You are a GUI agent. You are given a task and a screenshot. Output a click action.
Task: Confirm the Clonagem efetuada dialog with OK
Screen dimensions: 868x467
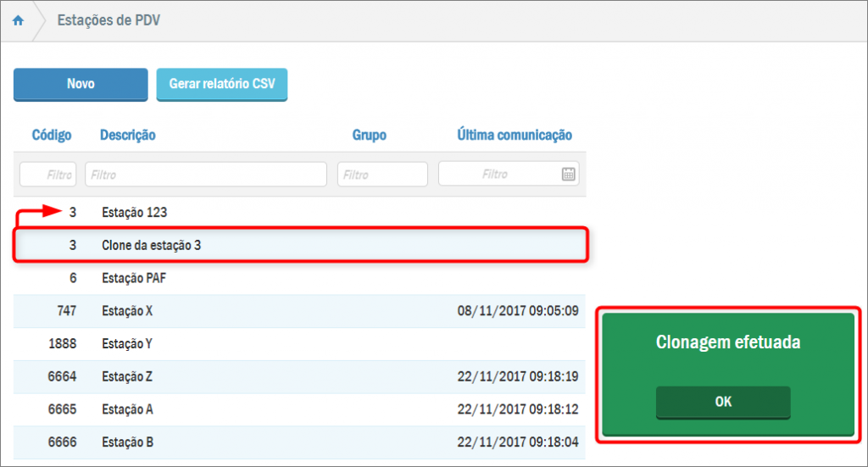[x=722, y=402]
